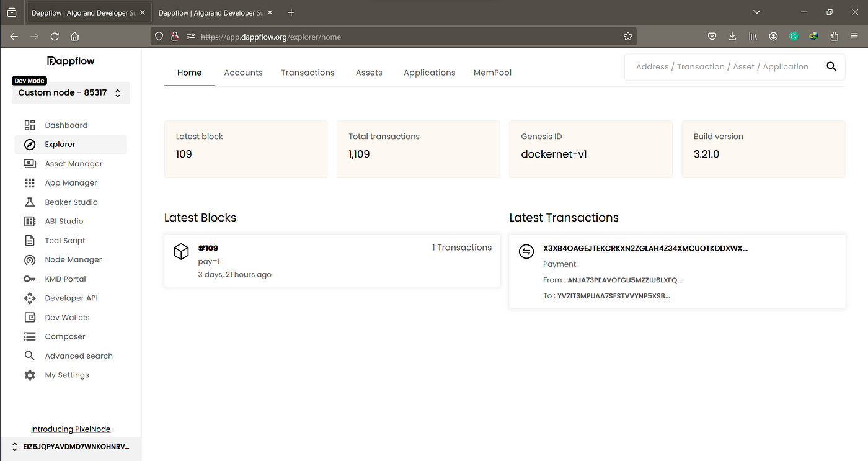Click the Dappflow logo
The height and width of the screenshot is (461, 868).
pyautogui.click(x=71, y=61)
